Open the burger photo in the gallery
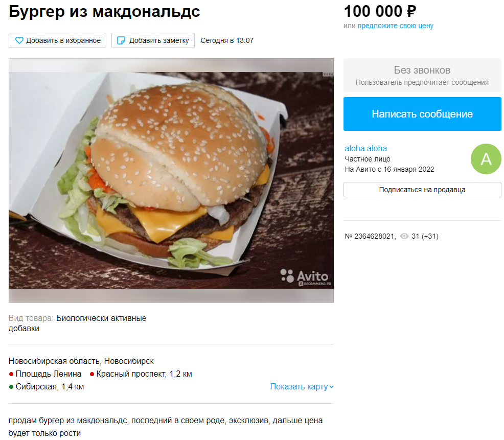This screenshot has width=504, height=440. 171,180
